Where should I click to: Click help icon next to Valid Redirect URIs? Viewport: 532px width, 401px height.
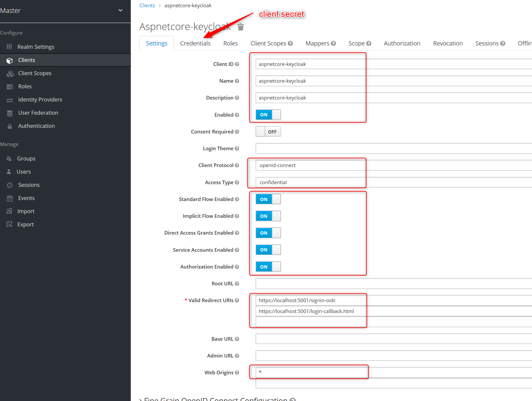237,301
